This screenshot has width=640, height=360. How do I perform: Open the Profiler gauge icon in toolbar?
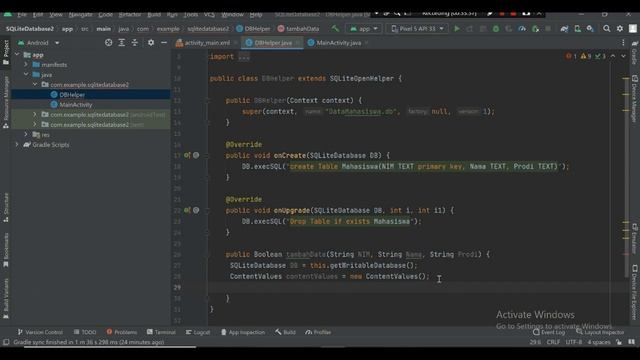pos(522,29)
